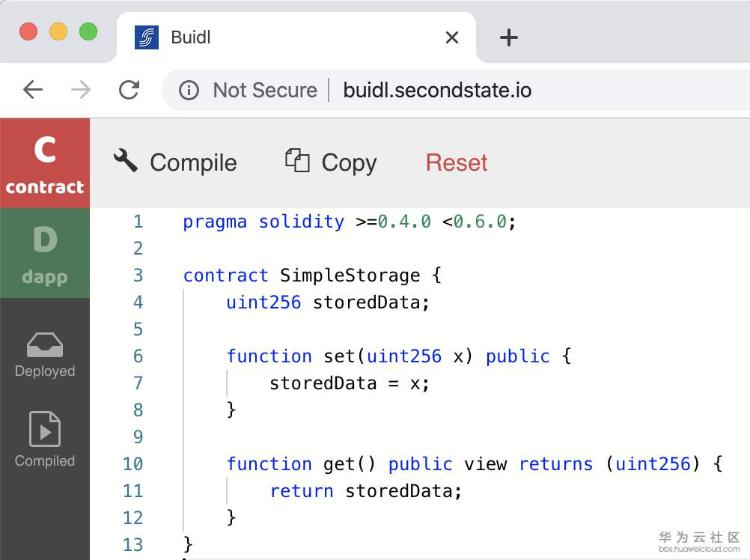Close the Buidl tab
The width and height of the screenshot is (750, 560).
coord(452,37)
